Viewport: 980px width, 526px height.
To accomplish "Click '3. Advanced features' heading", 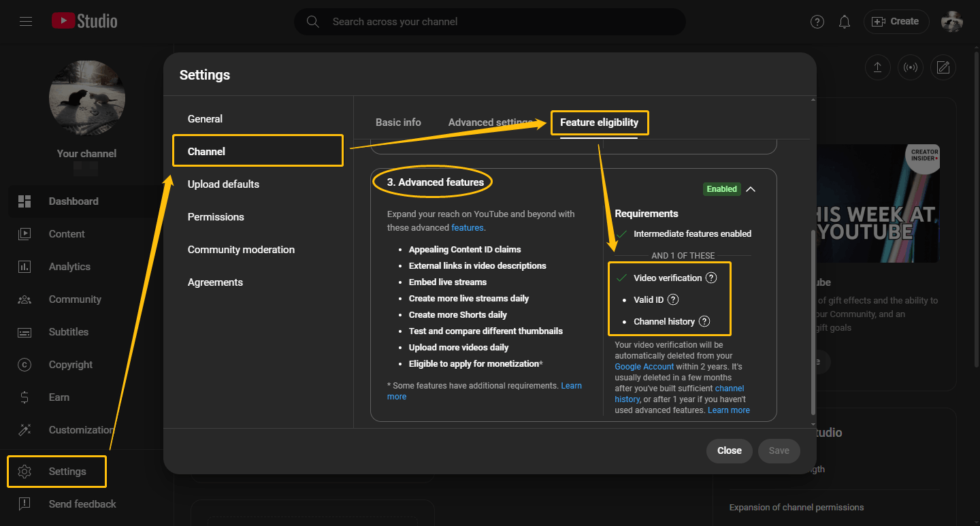I will (436, 182).
